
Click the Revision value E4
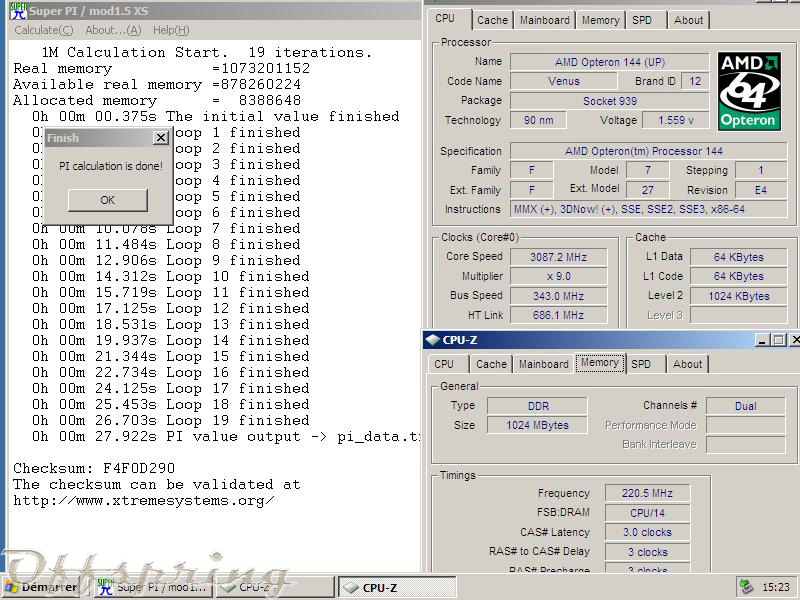tap(761, 190)
